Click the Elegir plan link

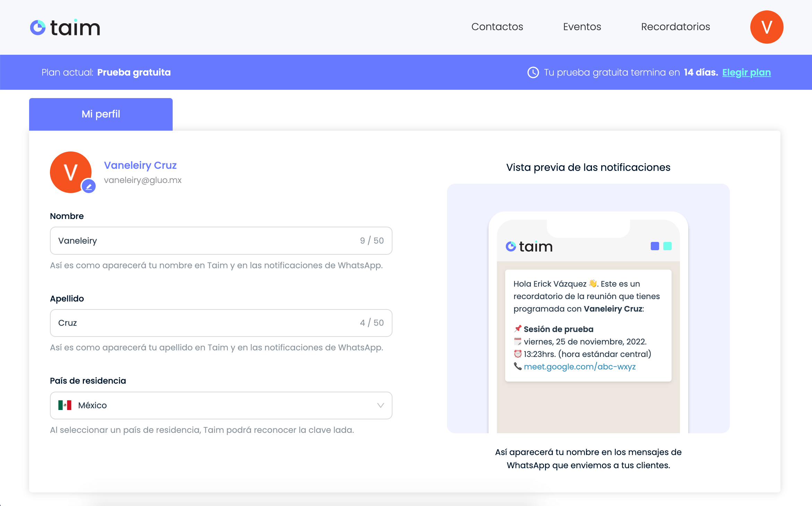(x=746, y=72)
